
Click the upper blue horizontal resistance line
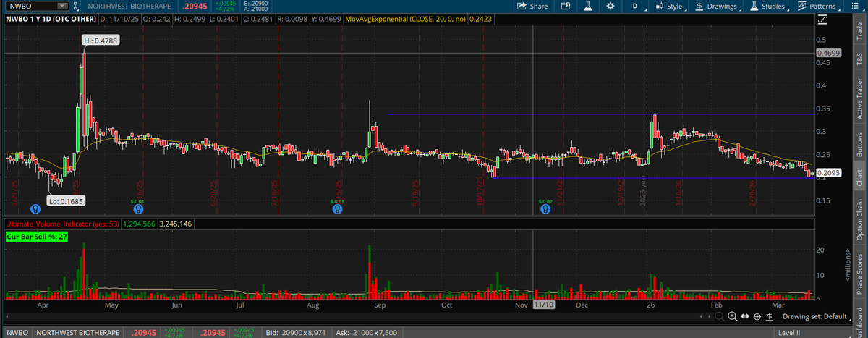pos(600,114)
